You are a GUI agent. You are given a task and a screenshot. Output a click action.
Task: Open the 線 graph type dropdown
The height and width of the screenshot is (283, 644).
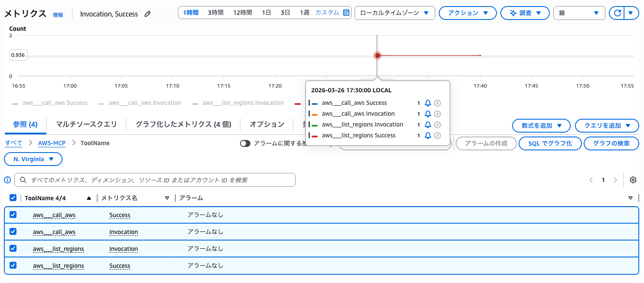coord(579,13)
